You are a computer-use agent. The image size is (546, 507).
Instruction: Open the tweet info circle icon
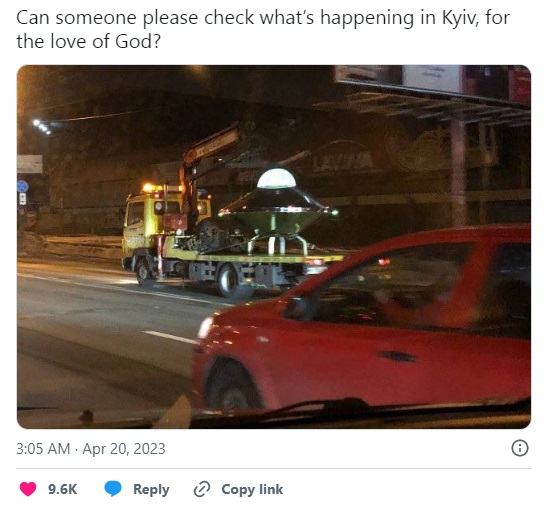coord(520,448)
